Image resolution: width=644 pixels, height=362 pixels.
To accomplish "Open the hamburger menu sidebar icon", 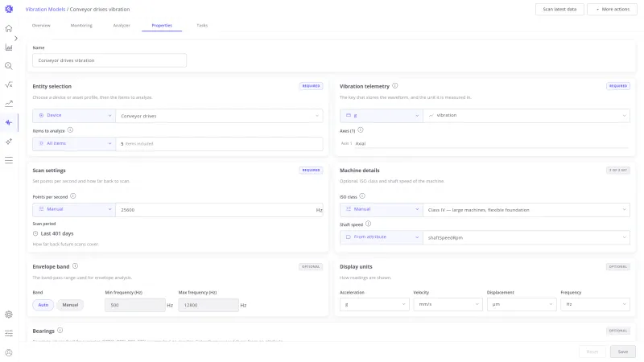I will coord(9,160).
